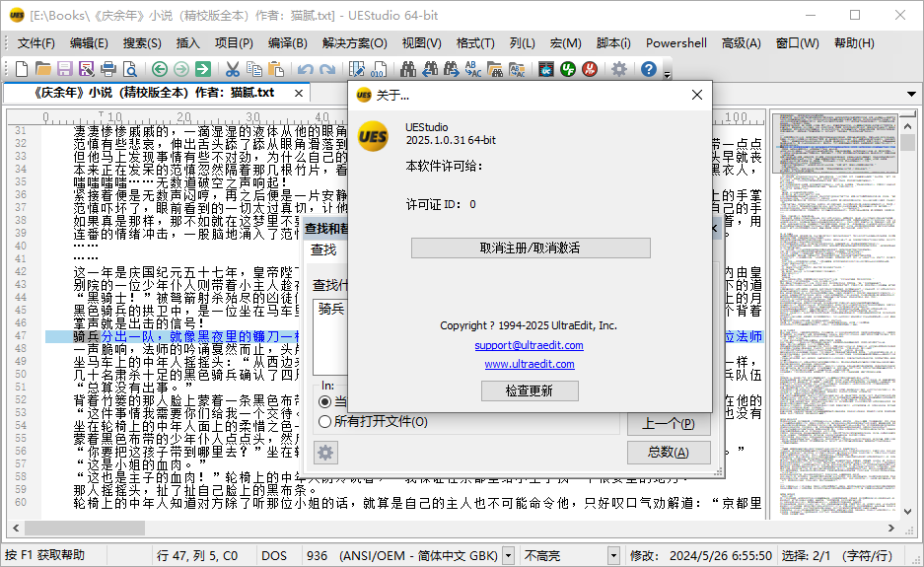This screenshot has height=567, width=924.
Task: Expand the toolbar overflow options arrow
Action: point(668,73)
